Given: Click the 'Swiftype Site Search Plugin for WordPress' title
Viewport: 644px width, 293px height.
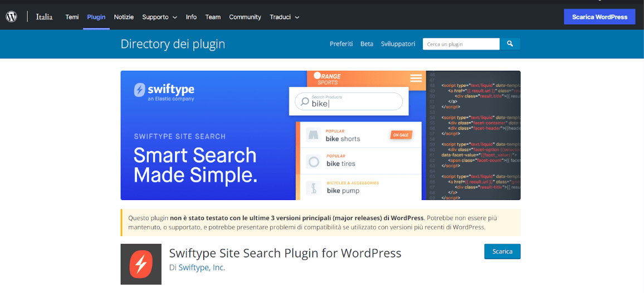Looking at the screenshot, I should [285, 252].
